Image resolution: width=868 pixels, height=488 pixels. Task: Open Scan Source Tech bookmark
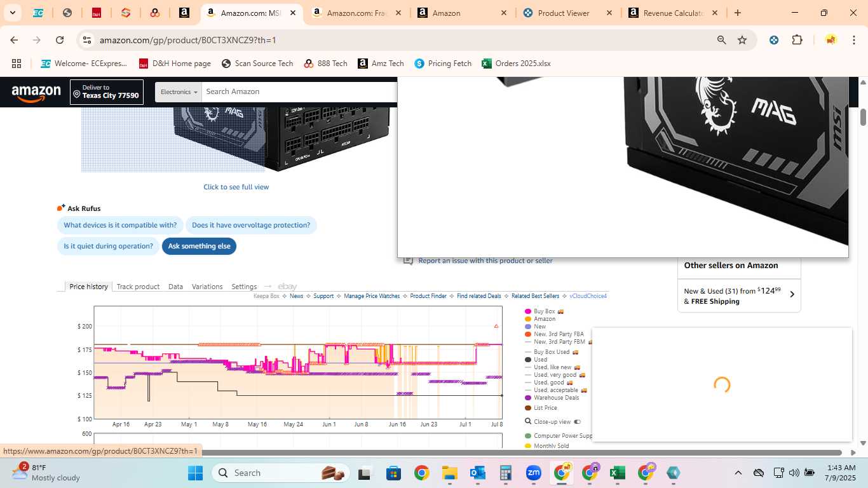pyautogui.click(x=257, y=64)
